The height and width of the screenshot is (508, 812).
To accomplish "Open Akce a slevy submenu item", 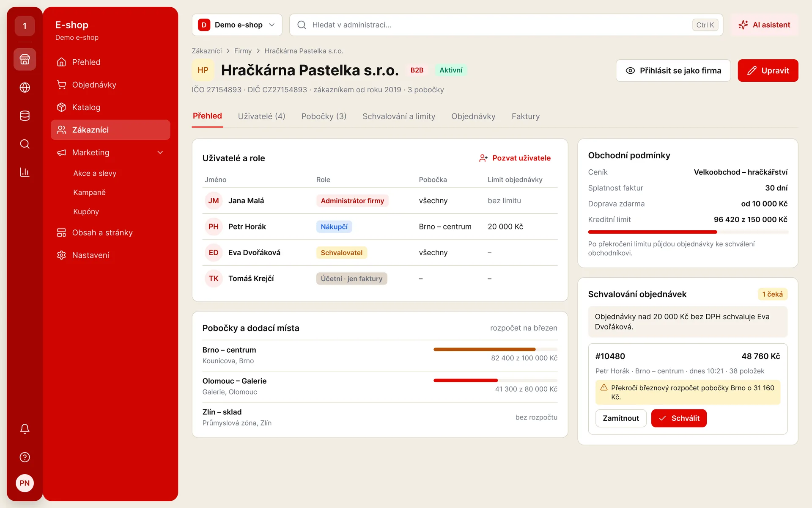I will 95,173.
